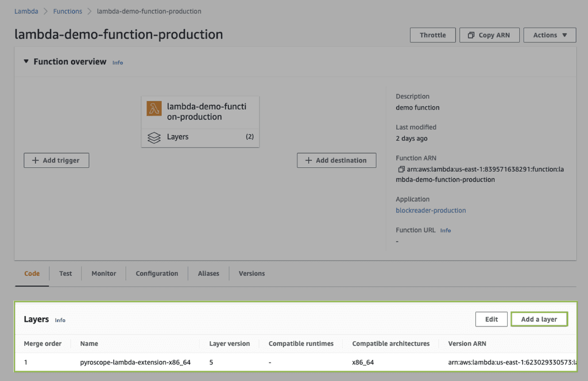Click the Edit layers button
Viewport: 588px width, 381px height.
pyautogui.click(x=491, y=320)
